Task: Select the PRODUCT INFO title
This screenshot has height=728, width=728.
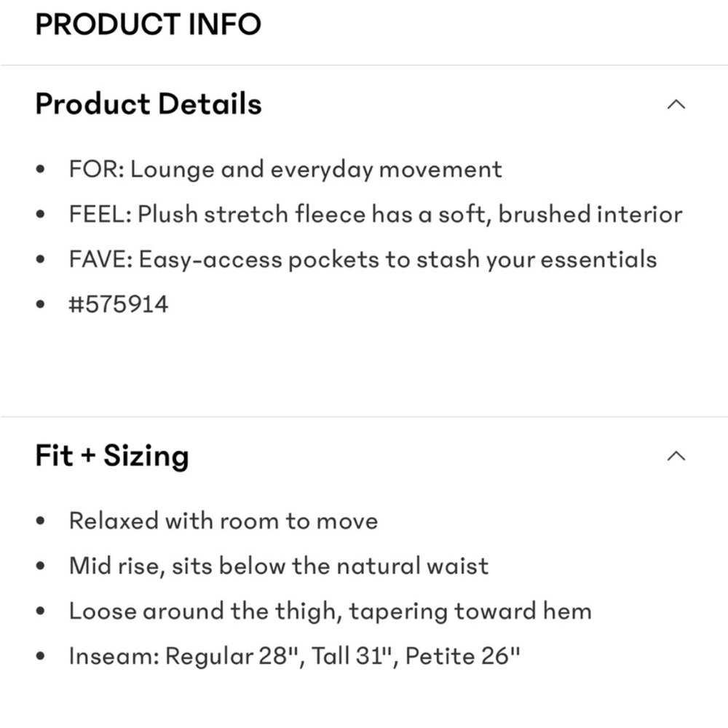Action: click(x=148, y=24)
